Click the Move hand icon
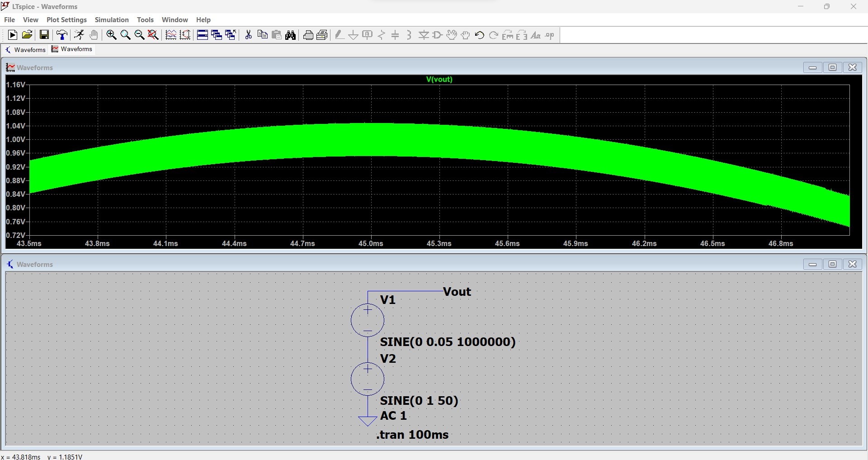The width and height of the screenshot is (868, 460). 452,35
